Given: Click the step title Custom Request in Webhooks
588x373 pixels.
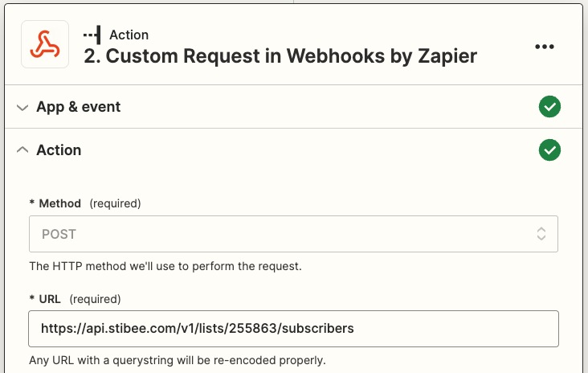Looking at the screenshot, I should point(280,56).
